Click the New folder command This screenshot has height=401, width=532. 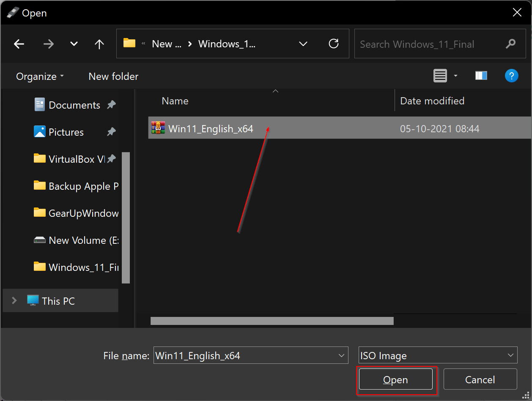[x=113, y=76]
